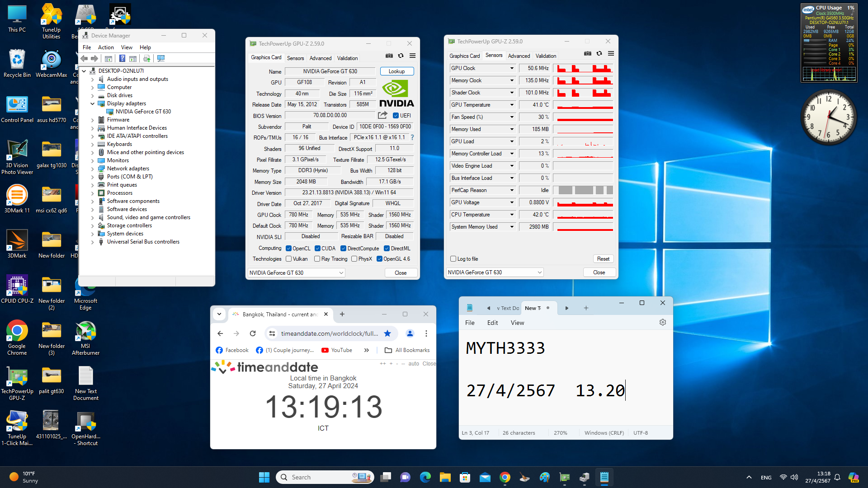Open MSI Afterburner desktop icon
868x488 pixels.
coord(85,338)
